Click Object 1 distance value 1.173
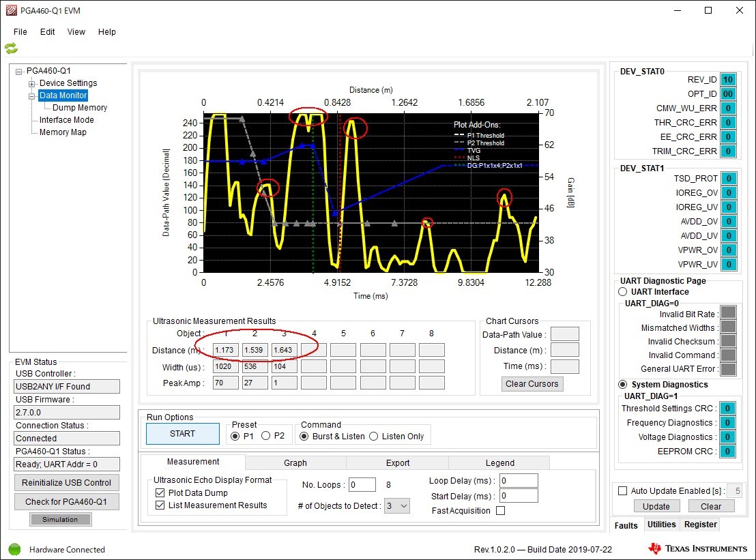 225,350
